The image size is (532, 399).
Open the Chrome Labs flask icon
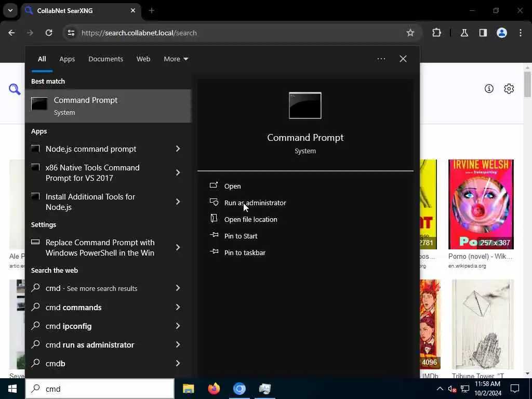[464, 33]
